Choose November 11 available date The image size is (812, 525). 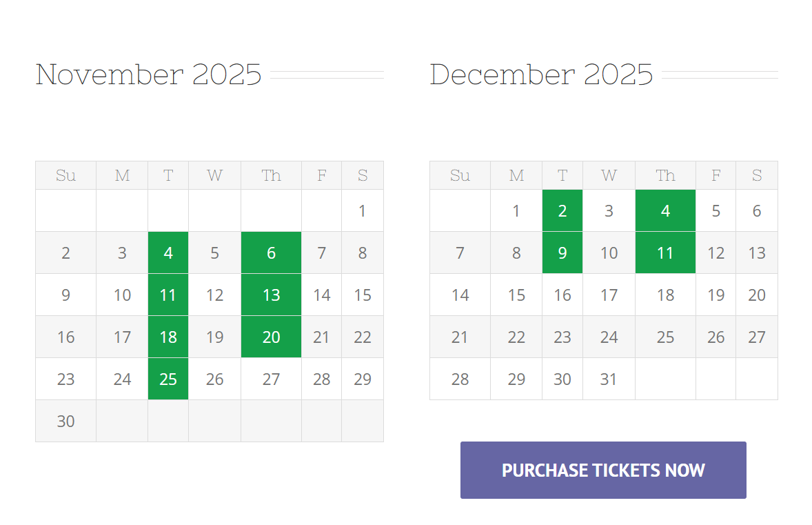pyautogui.click(x=168, y=295)
